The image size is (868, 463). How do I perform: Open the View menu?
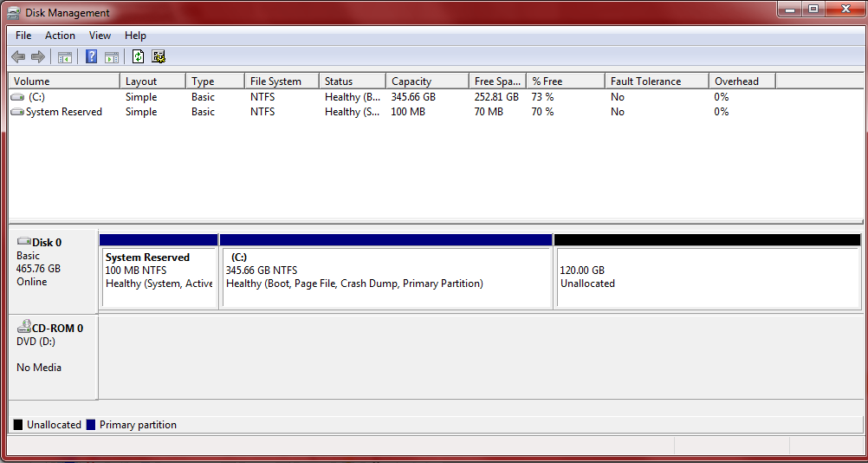100,36
